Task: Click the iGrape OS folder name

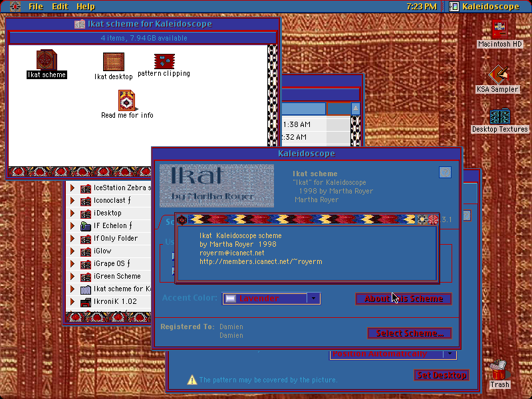Action: [x=112, y=263]
